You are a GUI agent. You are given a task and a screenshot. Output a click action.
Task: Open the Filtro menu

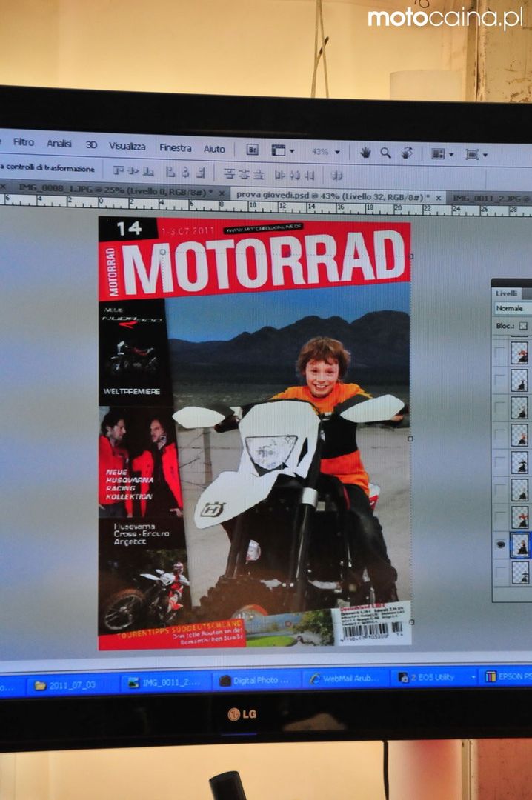tap(24, 141)
